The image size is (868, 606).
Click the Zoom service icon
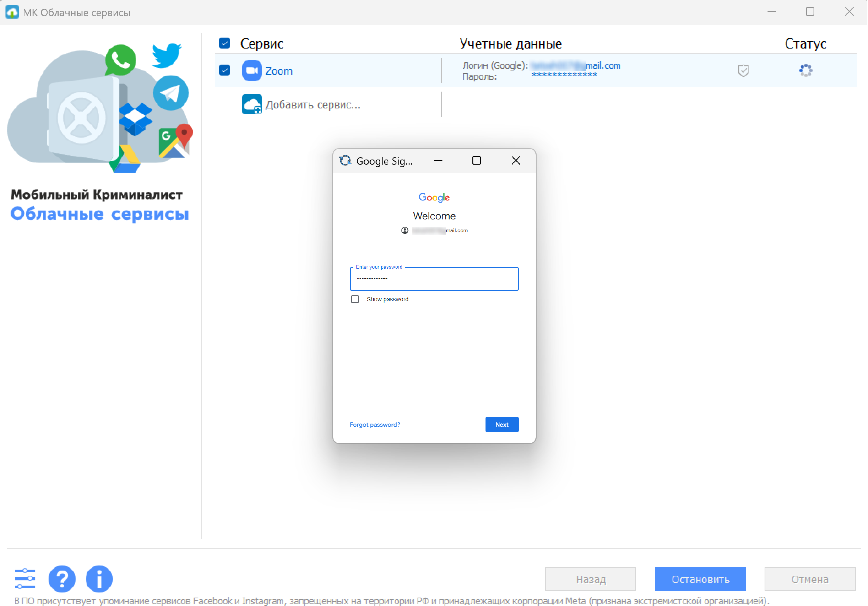pos(252,71)
